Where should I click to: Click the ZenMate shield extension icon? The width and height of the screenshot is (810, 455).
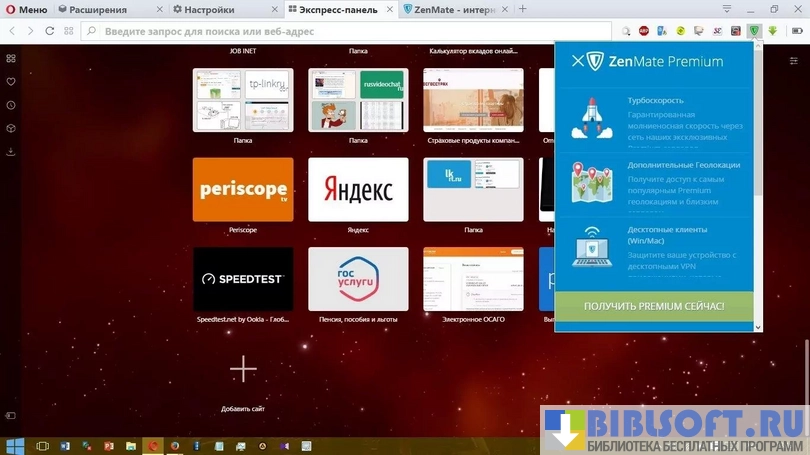753,31
